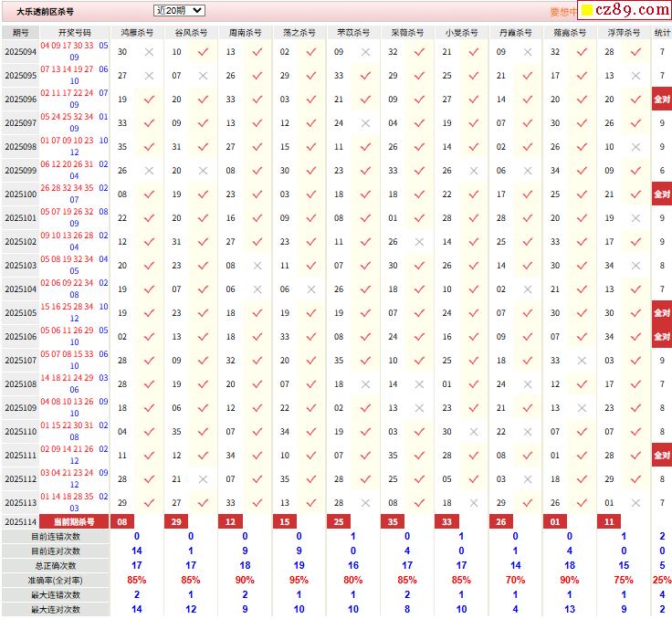
Task: Open the 近20期 period dropdown
Action: pos(179,11)
